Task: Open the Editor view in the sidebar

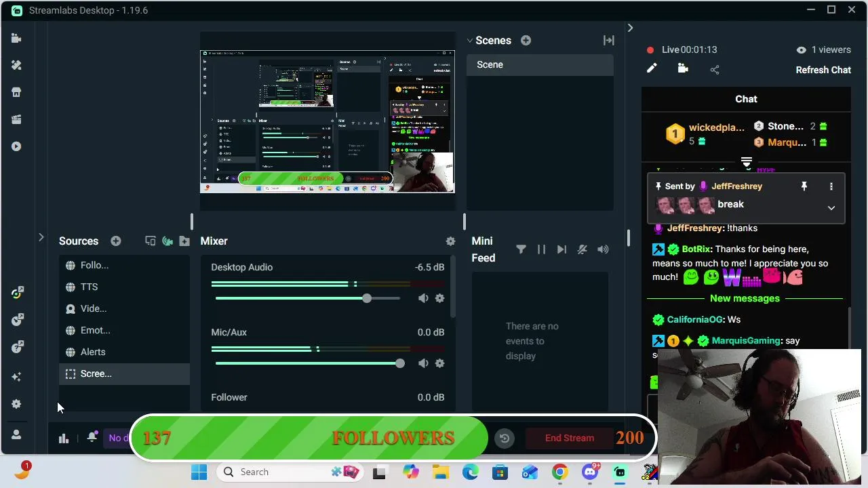Action: (16, 38)
